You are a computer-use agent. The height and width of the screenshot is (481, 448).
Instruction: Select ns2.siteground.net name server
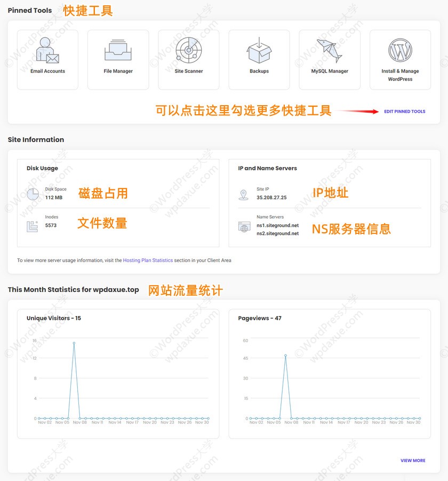coord(278,233)
